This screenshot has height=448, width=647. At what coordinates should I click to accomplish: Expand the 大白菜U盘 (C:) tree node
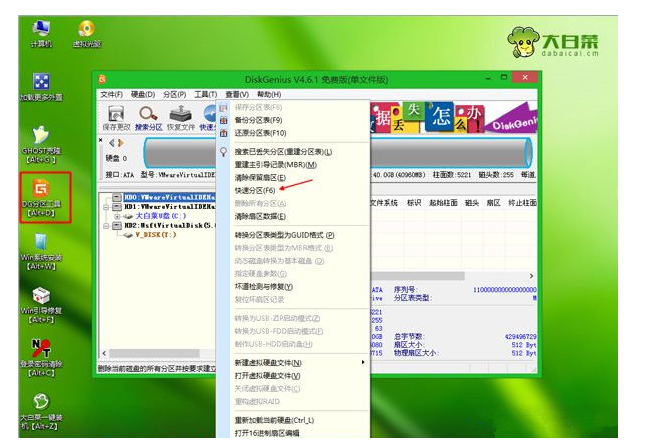[x=117, y=216]
